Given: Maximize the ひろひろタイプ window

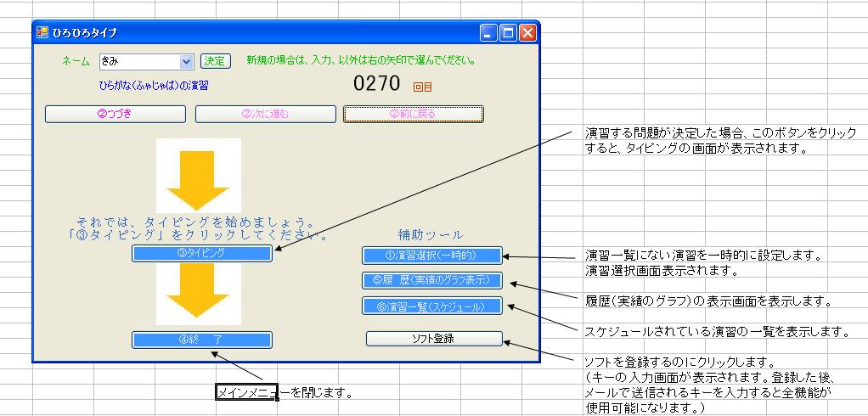Looking at the screenshot, I should [508, 33].
